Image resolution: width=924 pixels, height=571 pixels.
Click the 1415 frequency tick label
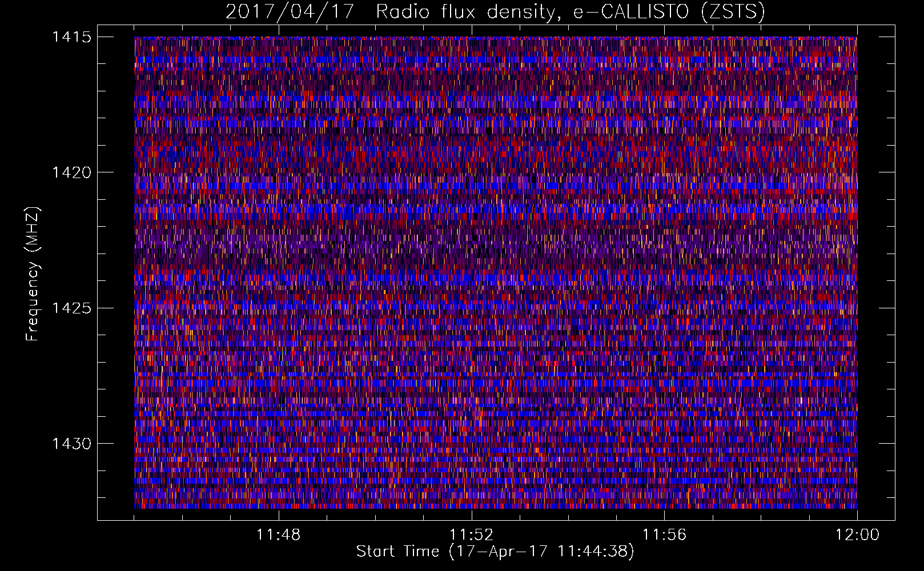click(72, 37)
